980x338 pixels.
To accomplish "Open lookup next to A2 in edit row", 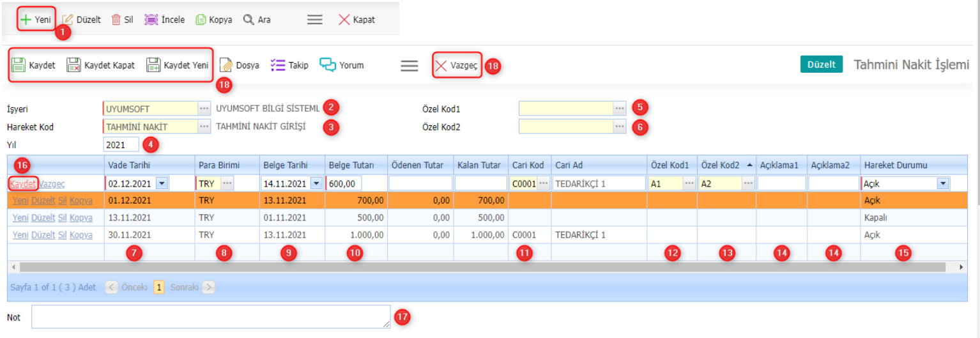I will [748, 183].
